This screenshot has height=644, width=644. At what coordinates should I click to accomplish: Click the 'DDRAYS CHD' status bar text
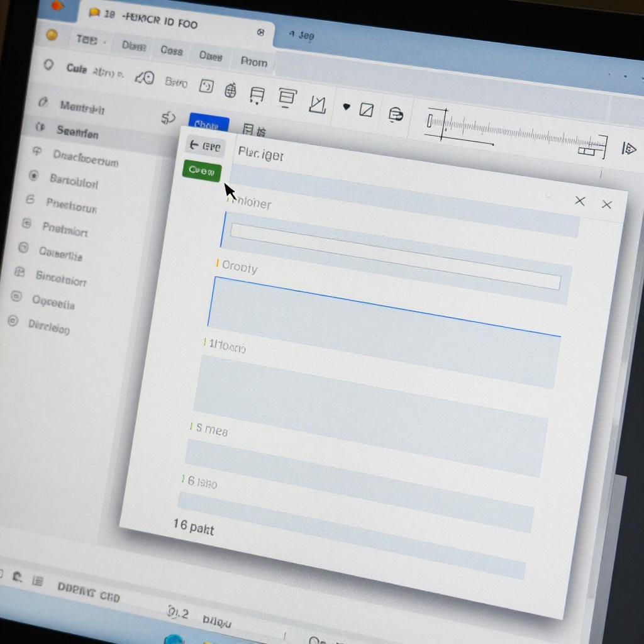coord(89,592)
